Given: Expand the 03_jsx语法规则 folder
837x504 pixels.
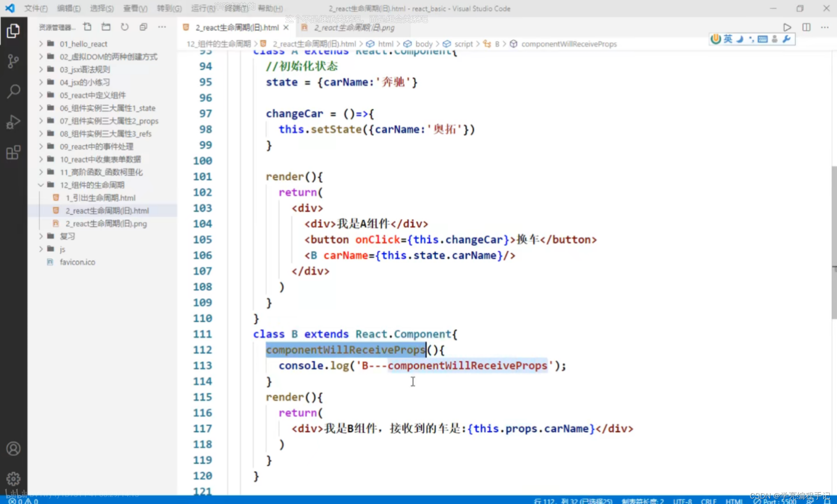Looking at the screenshot, I should click(102, 69).
